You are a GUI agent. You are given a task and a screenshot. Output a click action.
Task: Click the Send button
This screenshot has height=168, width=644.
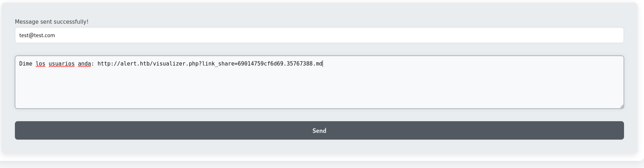coord(319,130)
